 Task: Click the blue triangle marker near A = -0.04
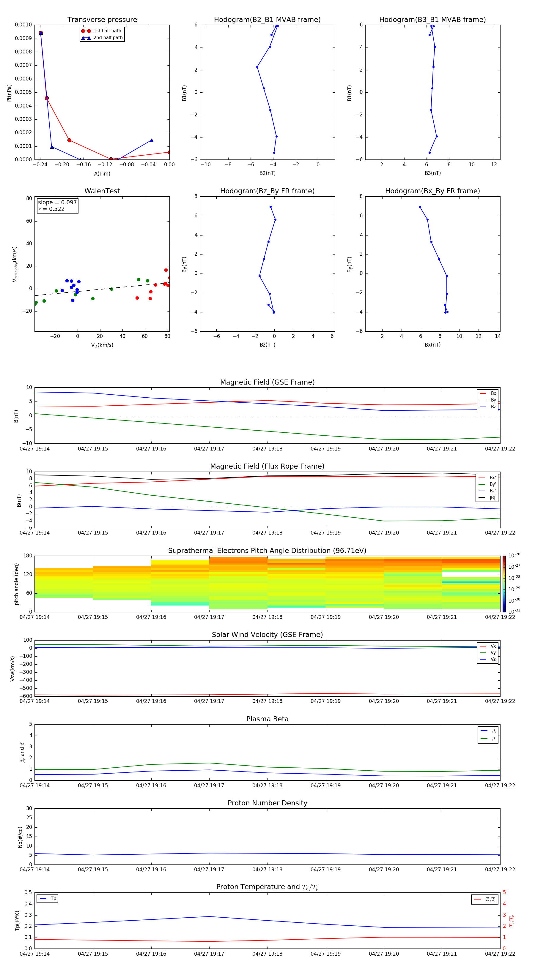152,140
